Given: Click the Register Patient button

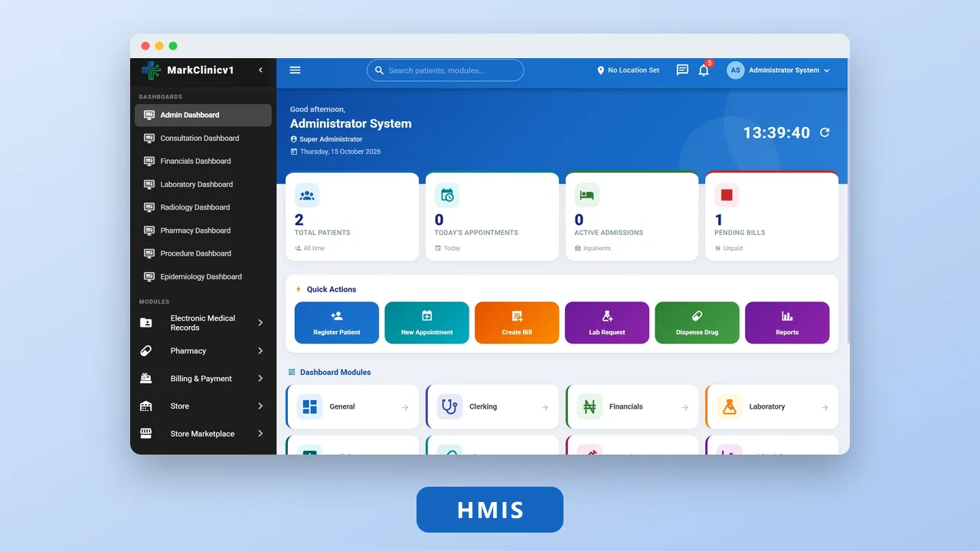Looking at the screenshot, I should (337, 323).
